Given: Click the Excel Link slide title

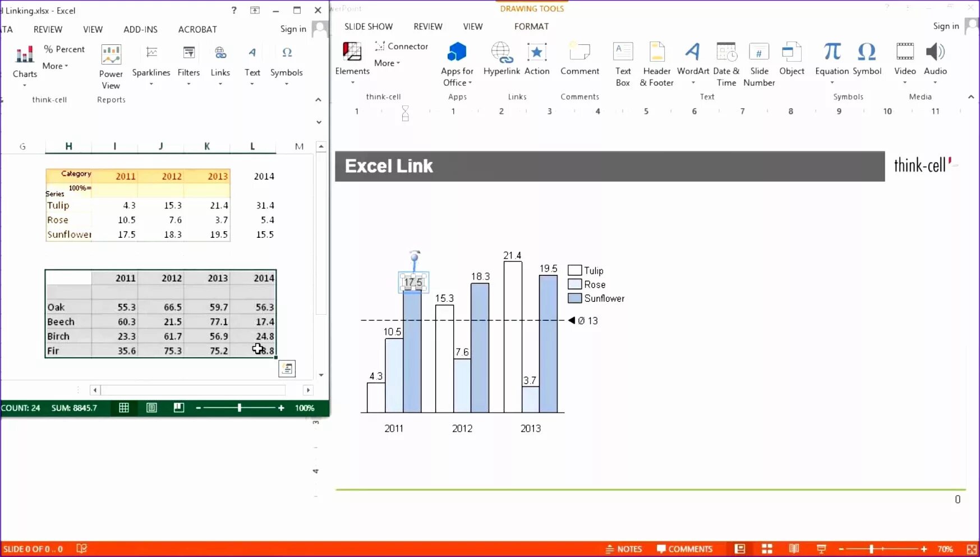Looking at the screenshot, I should 389,166.
